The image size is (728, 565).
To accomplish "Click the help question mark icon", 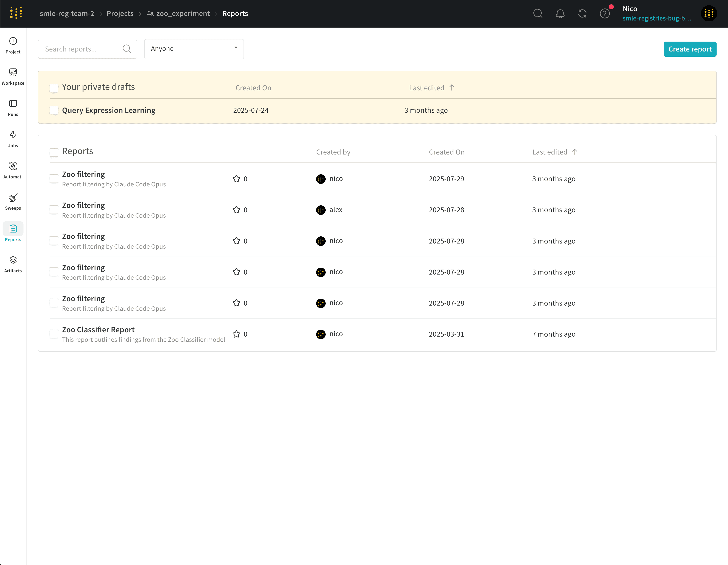I will [x=605, y=14].
